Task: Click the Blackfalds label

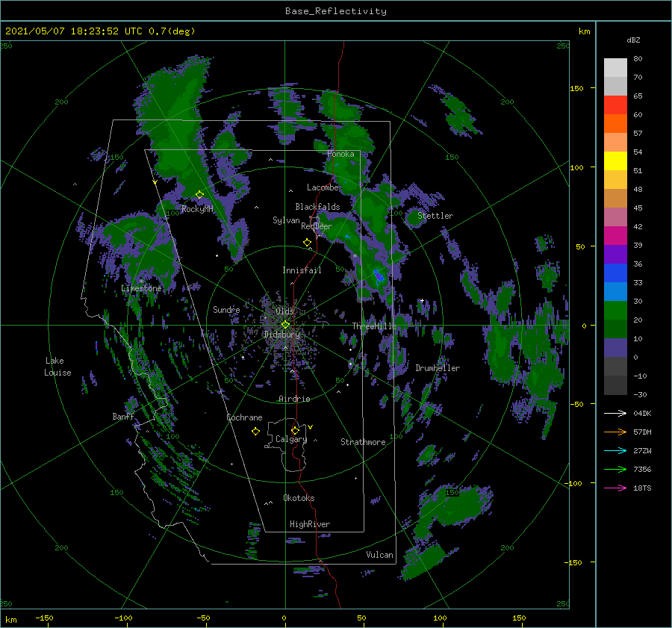Action: [317, 207]
